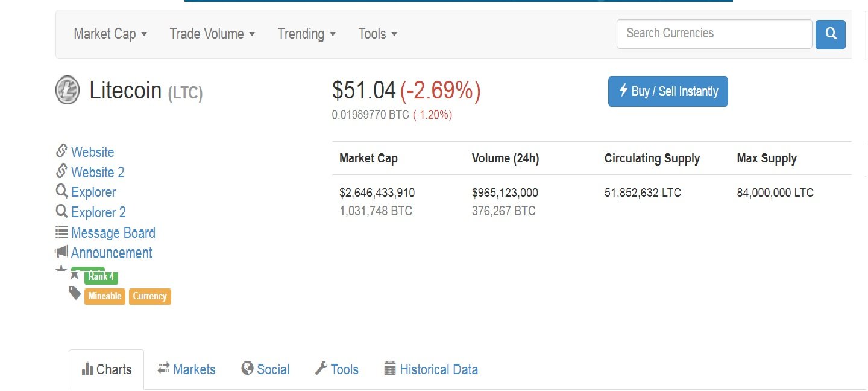The height and width of the screenshot is (391, 868).
Task: Click the exchange arrows icon on Markets tab
Action: point(163,368)
